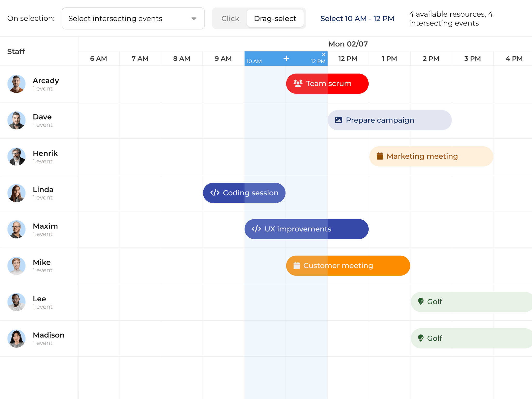
Task: Click the calendar icon on Customer meeting
Action: click(x=296, y=265)
